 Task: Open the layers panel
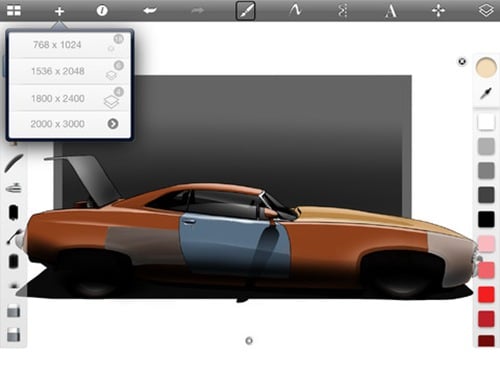click(x=486, y=10)
